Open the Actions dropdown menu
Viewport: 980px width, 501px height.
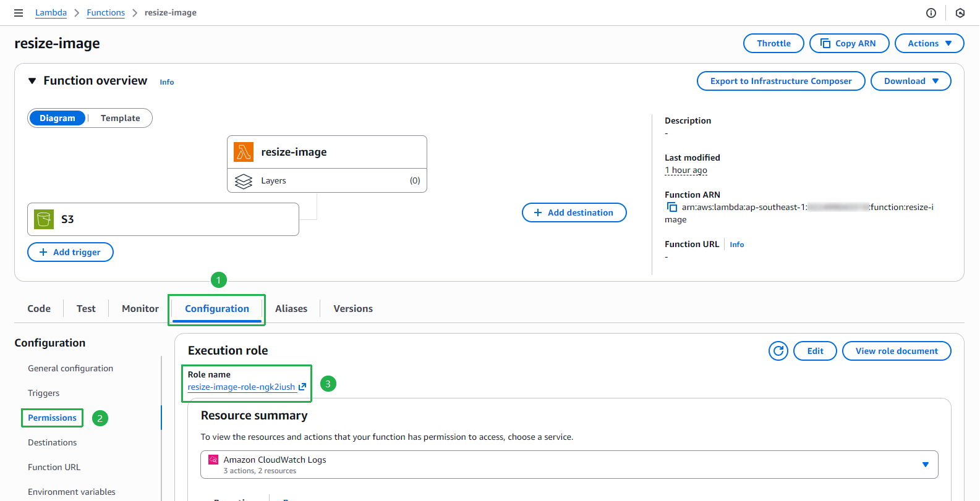point(929,43)
